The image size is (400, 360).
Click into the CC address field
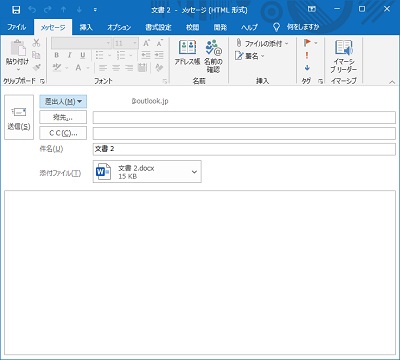(x=244, y=133)
